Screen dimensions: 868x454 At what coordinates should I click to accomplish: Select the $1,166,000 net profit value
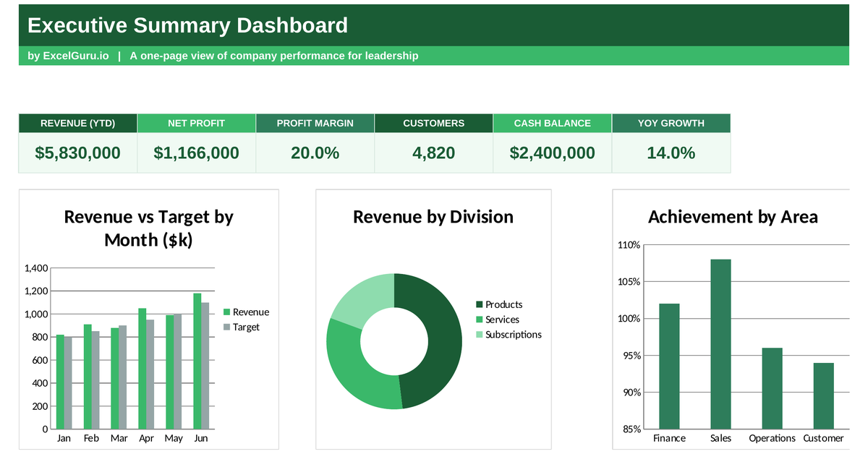point(196,153)
